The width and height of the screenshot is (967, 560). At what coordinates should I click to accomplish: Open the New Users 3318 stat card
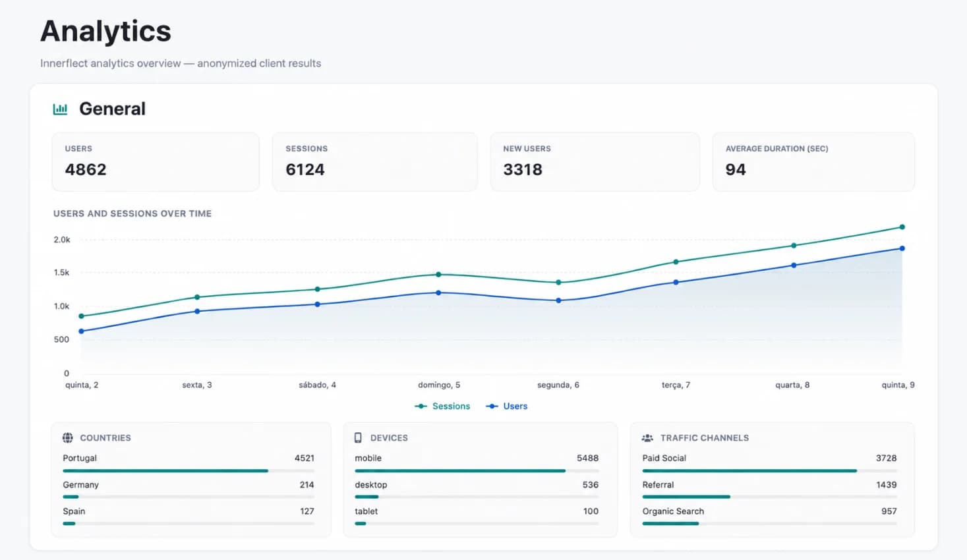coord(595,161)
